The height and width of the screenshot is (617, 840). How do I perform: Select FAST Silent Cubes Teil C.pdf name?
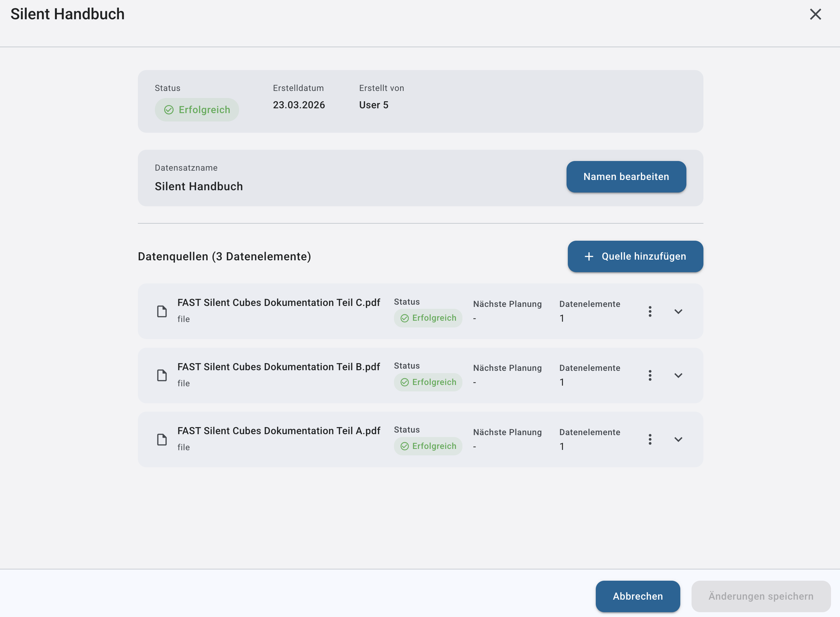(279, 302)
